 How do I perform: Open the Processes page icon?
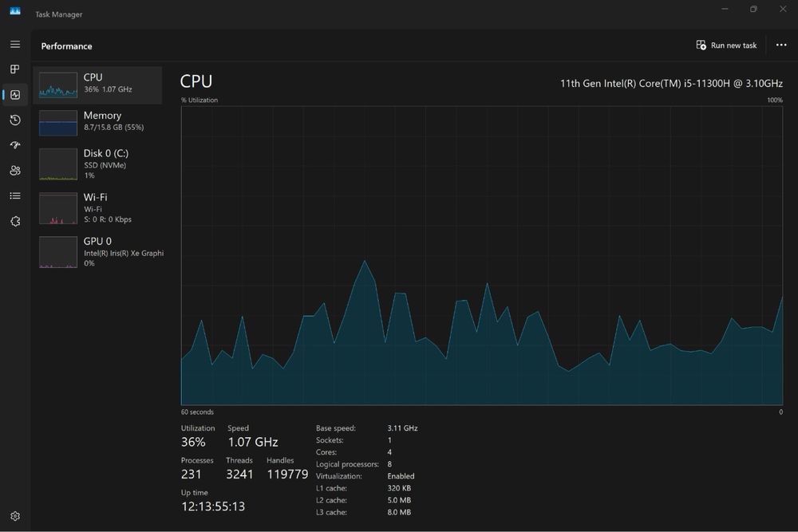point(15,69)
